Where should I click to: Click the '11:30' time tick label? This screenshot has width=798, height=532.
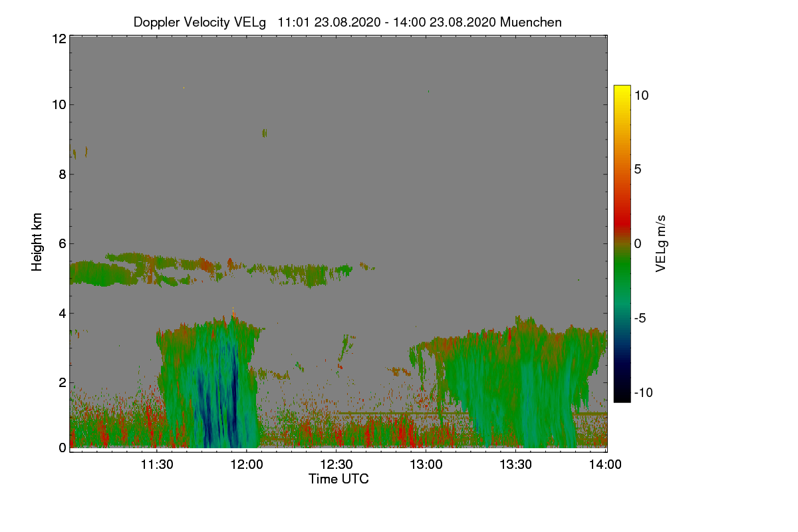point(157,465)
